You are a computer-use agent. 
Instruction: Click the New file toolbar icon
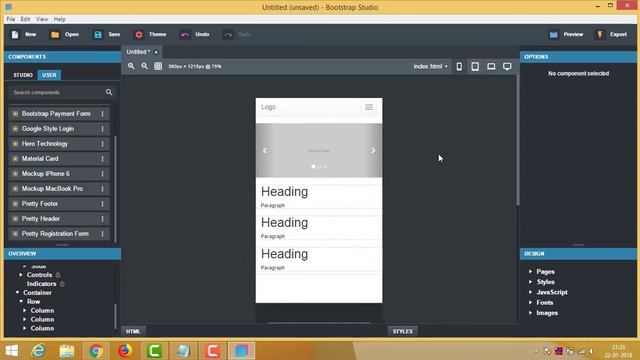15,35
